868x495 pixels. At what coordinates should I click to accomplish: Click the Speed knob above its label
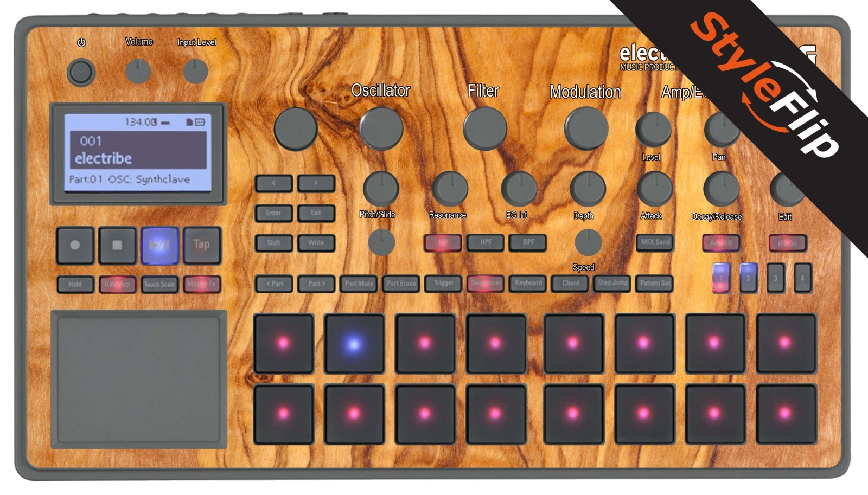point(588,242)
